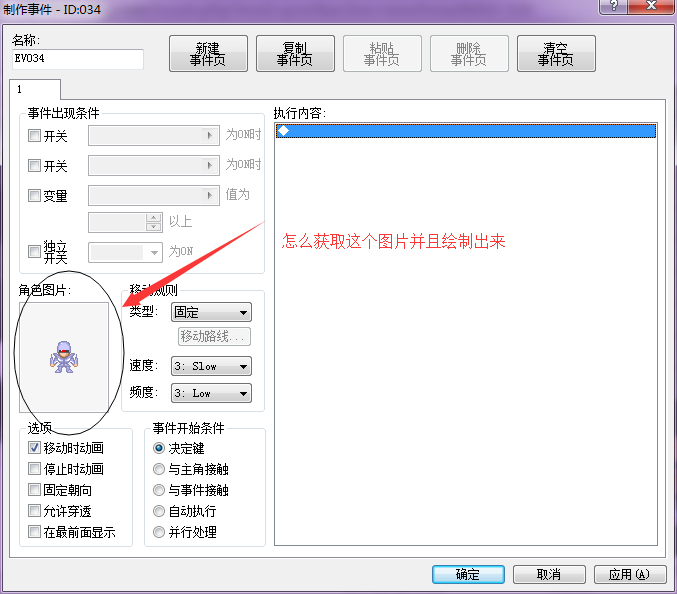
Task: Click the character sprite graphic box
Action: tap(64, 357)
